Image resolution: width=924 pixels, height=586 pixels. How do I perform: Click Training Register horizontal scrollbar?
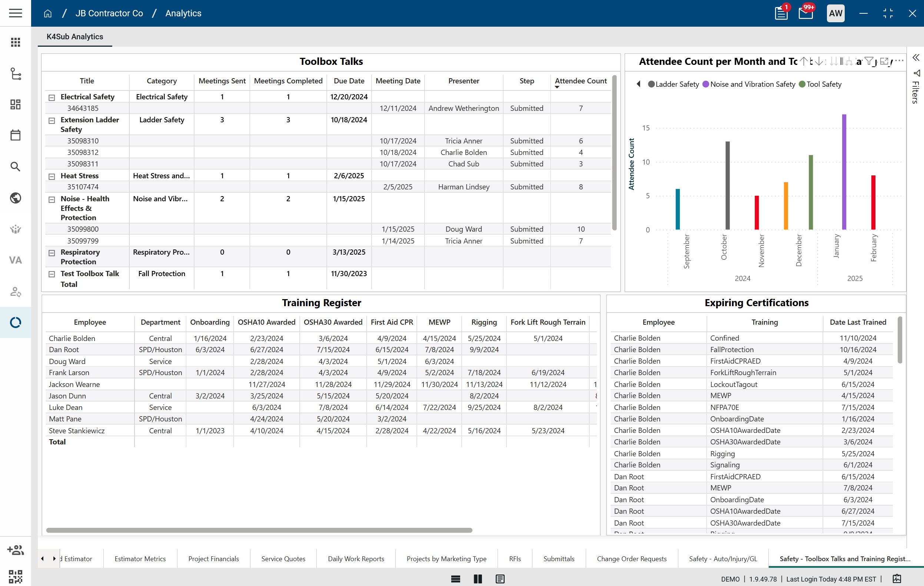(x=259, y=530)
